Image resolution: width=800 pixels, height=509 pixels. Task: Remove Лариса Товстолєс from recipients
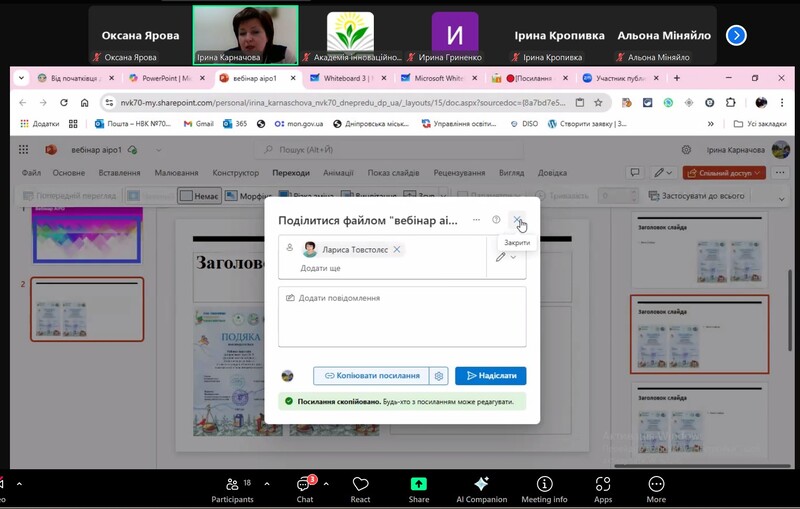click(x=396, y=249)
